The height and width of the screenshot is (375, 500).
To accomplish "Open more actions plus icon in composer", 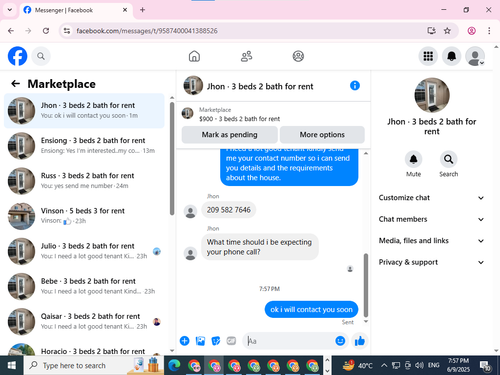I will 185,341.
